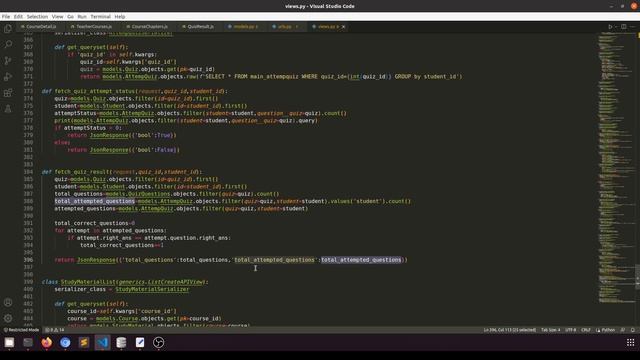This screenshot has height=360, width=640.
Task: Click 'total_correct_questions=0' on line 391
Action: (95, 223)
